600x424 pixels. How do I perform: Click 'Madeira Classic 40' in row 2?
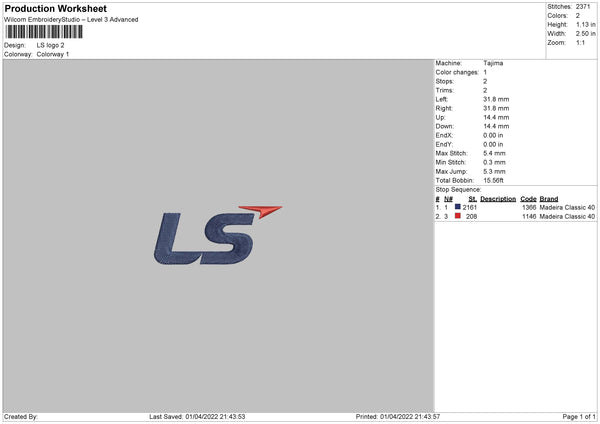click(567, 217)
